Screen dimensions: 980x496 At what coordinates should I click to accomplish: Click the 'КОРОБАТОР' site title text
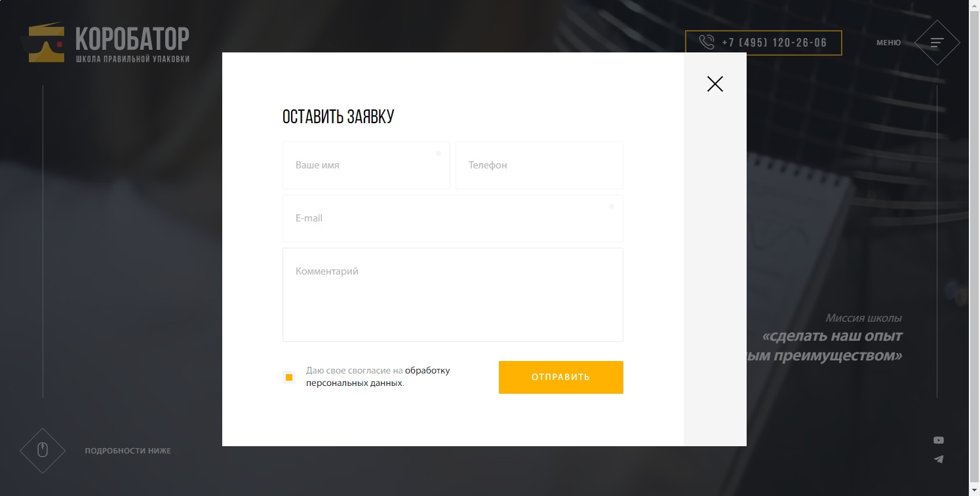132,39
